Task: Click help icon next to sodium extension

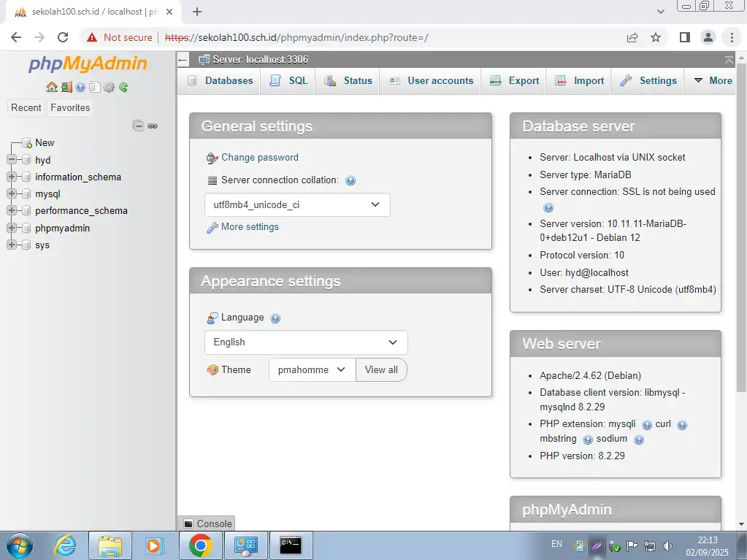Action: (x=639, y=440)
